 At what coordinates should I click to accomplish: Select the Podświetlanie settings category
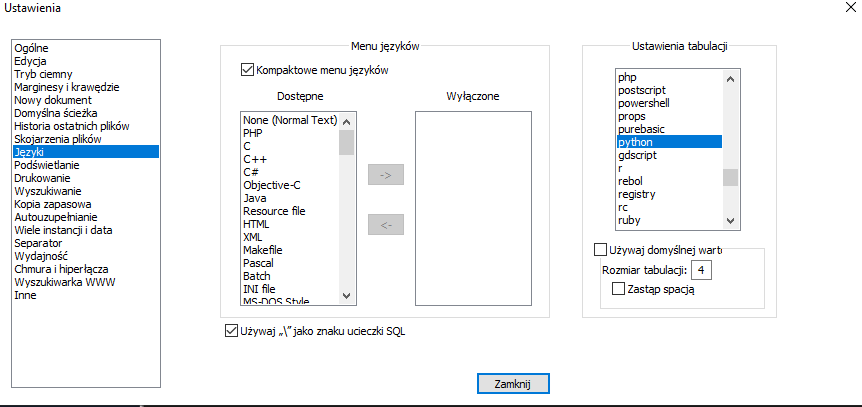pyautogui.click(x=47, y=165)
